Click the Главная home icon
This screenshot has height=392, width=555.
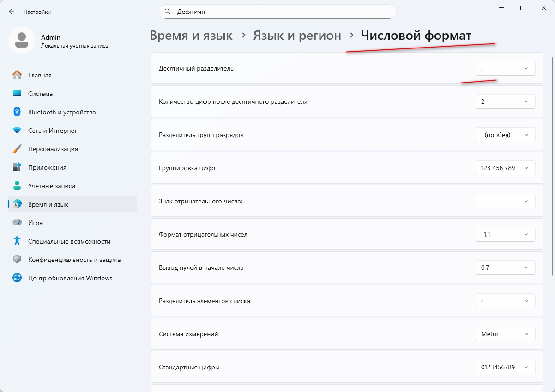pos(17,75)
